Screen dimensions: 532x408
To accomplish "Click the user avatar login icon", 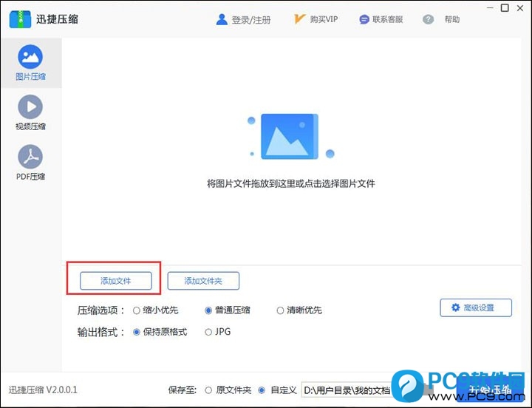I will click(222, 19).
